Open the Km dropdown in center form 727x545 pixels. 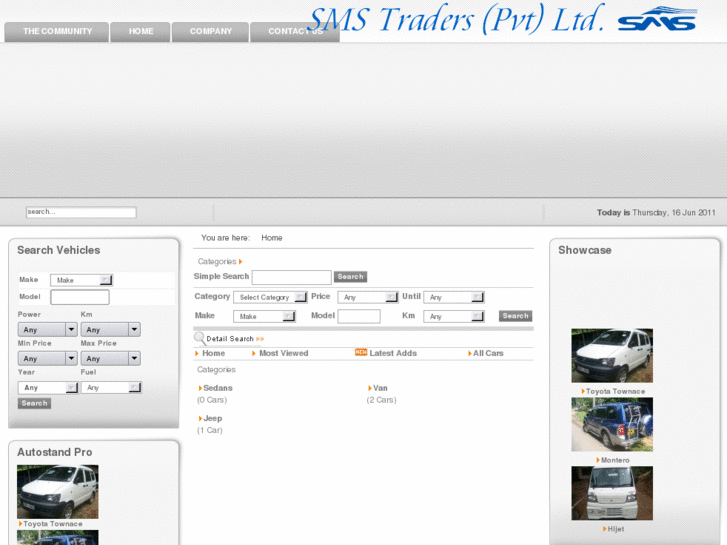(x=454, y=316)
